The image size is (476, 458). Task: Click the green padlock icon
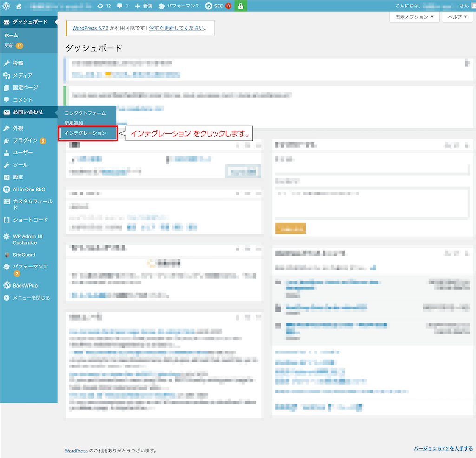point(240,6)
